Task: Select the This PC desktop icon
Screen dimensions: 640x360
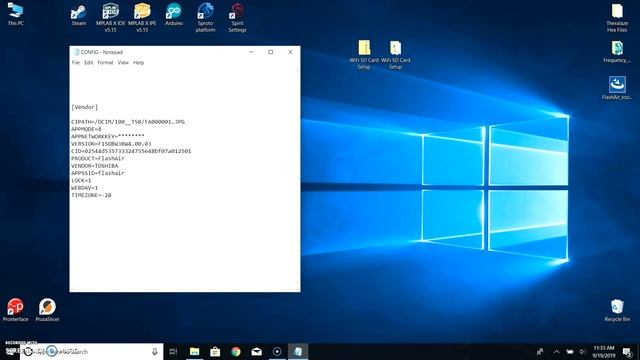Action: [x=16, y=14]
